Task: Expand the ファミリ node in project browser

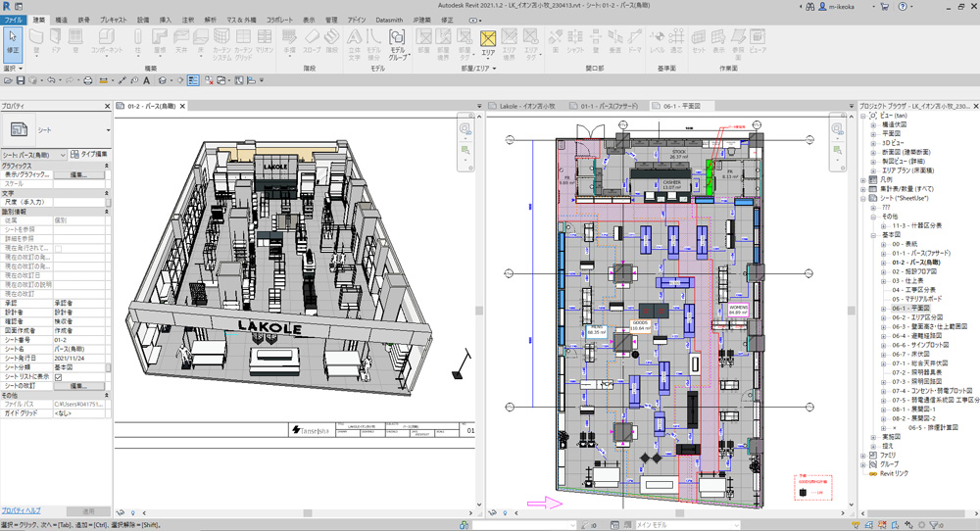Action: [x=863, y=456]
